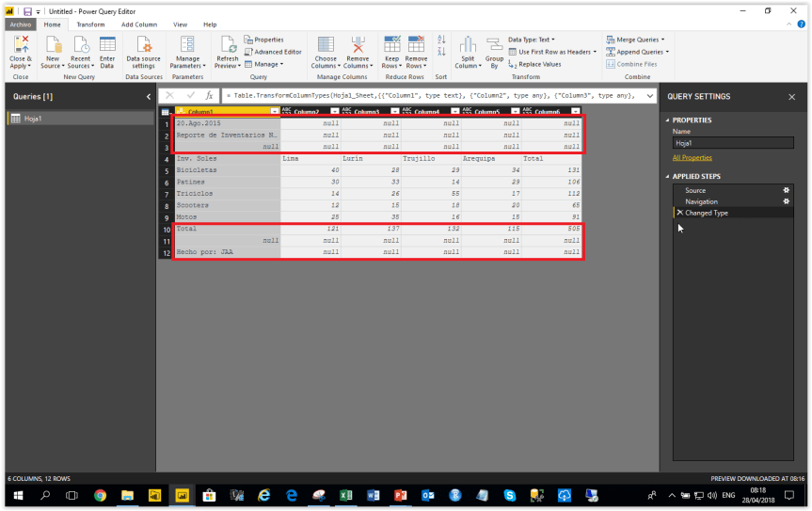Screen dimensions: 812x511
Task: Open the Advanced Editor
Action: tap(273, 52)
